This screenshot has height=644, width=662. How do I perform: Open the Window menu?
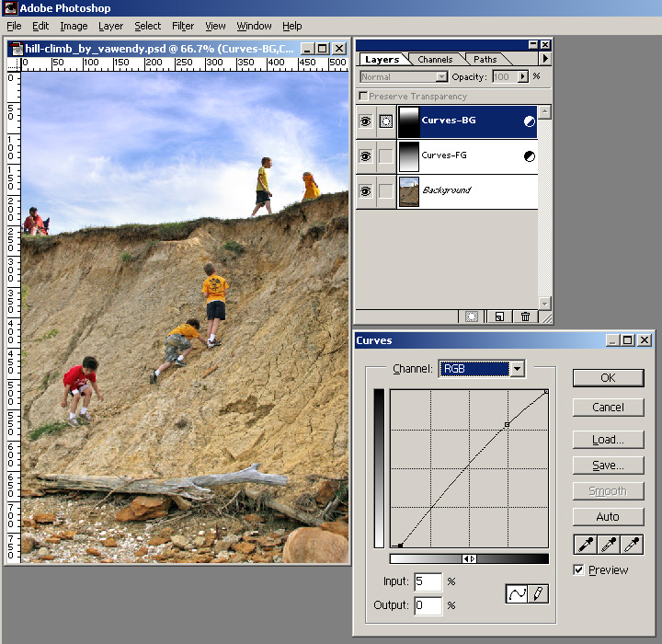(x=254, y=26)
